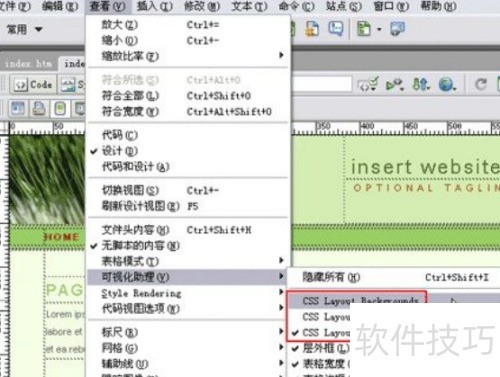The width and height of the screenshot is (500, 377).
Task: Toggle checked 表格宽度 option
Action: point(320,364)
